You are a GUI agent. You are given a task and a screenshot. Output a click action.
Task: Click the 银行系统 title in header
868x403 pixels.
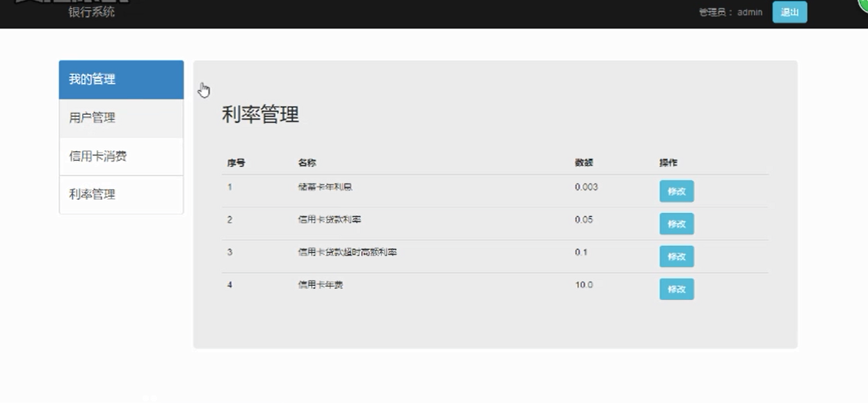pyautogui.click(x=92, y=12)
